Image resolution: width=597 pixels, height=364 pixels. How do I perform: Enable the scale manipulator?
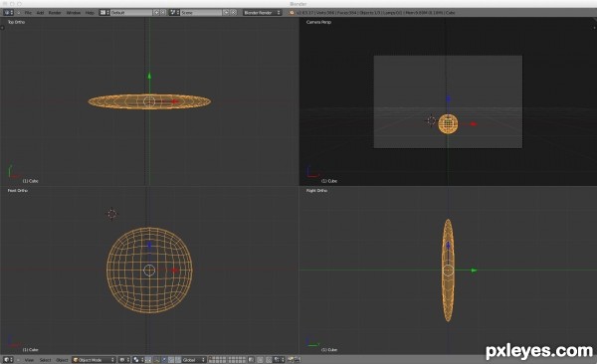click(x=178, y=360)
